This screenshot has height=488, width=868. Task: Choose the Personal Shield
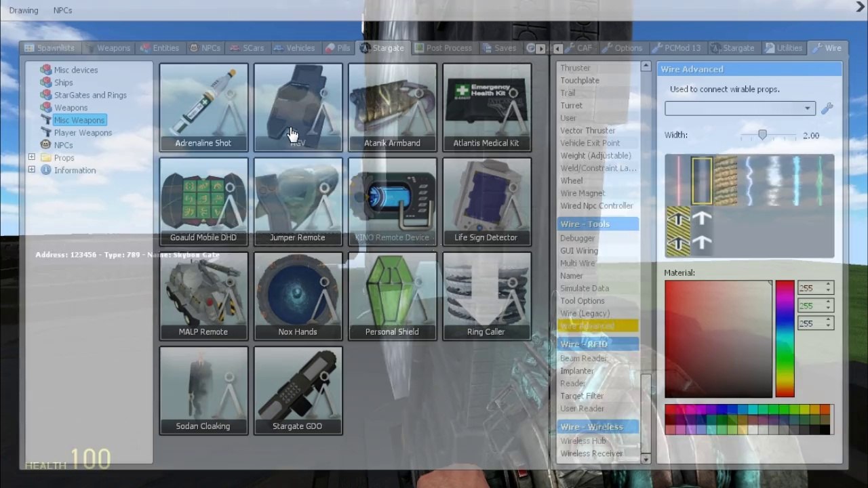coord(392,296)
